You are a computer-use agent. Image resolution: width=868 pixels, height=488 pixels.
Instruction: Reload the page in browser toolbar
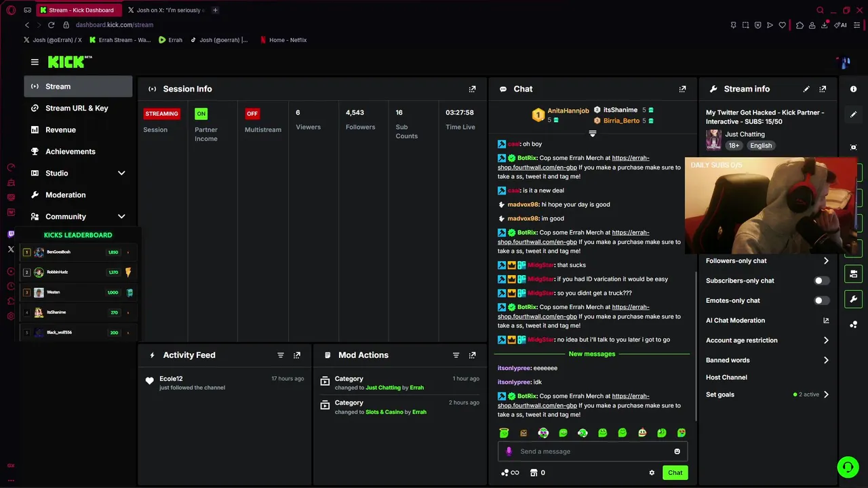(51, 25)
